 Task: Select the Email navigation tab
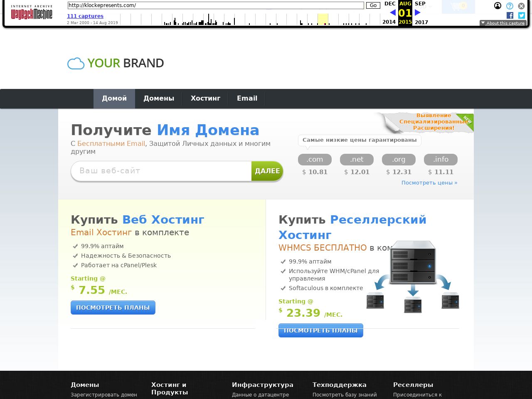click(x=247, y=99)
